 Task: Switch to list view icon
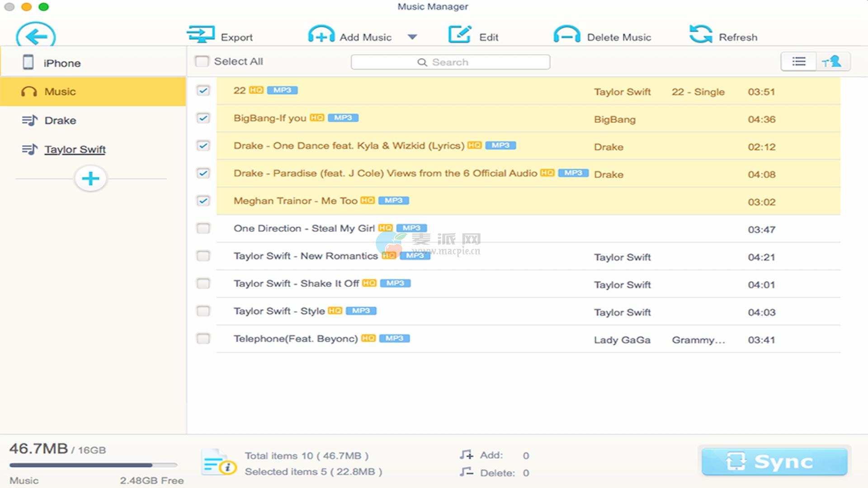click(x=799, y=61)
